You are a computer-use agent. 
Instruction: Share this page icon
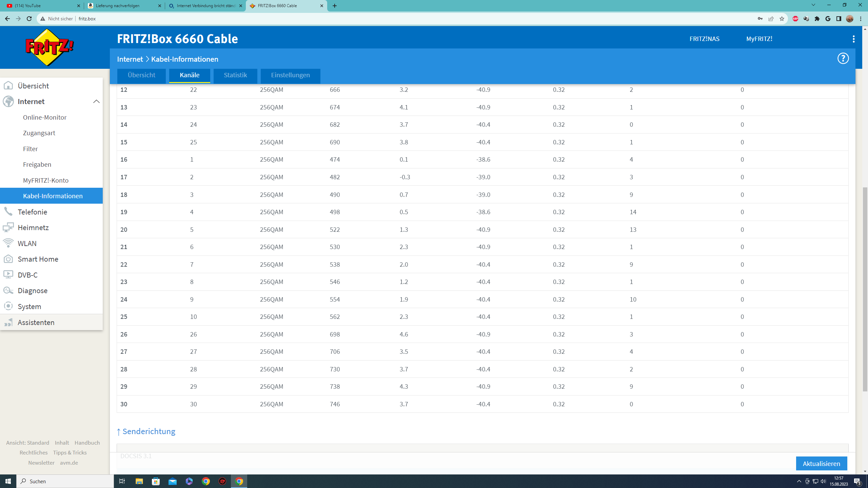click(771, 19)
